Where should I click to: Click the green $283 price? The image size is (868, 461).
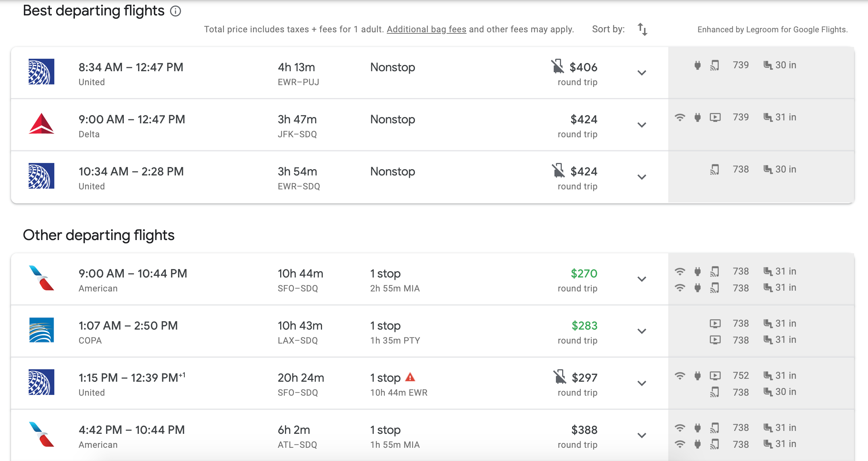pyautogui.click(x=584, y=326)
